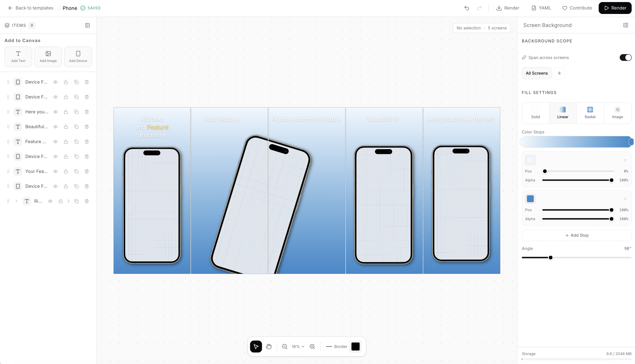Screen dimensions: 635x364
Task: Collapse the left items panel
Action: 88,25
